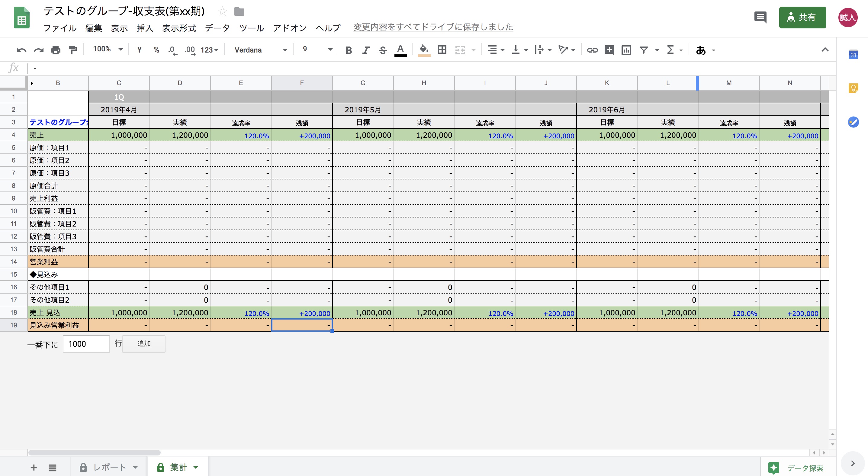Open the Tasks side panel icon

853,122
